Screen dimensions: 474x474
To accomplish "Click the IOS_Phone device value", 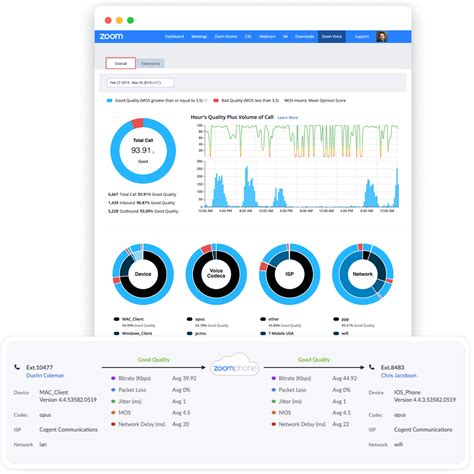I will tap(407, 392).
